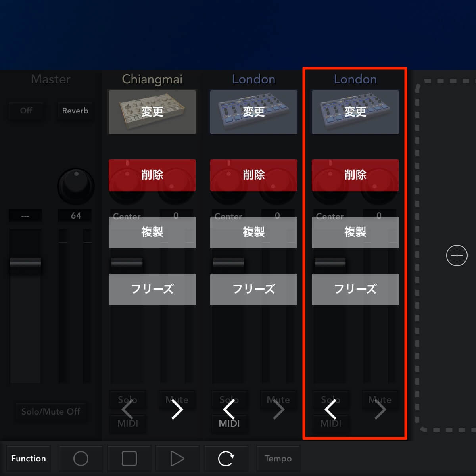
Task: Stop playback with the square button
Action: 129,459
